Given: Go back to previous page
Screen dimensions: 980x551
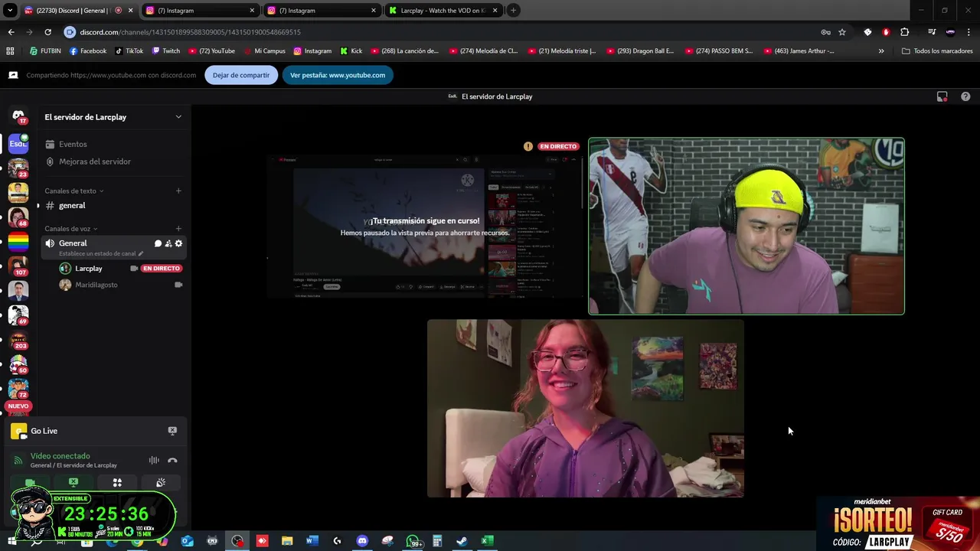Looking at the screenshot, I should 11,32.
